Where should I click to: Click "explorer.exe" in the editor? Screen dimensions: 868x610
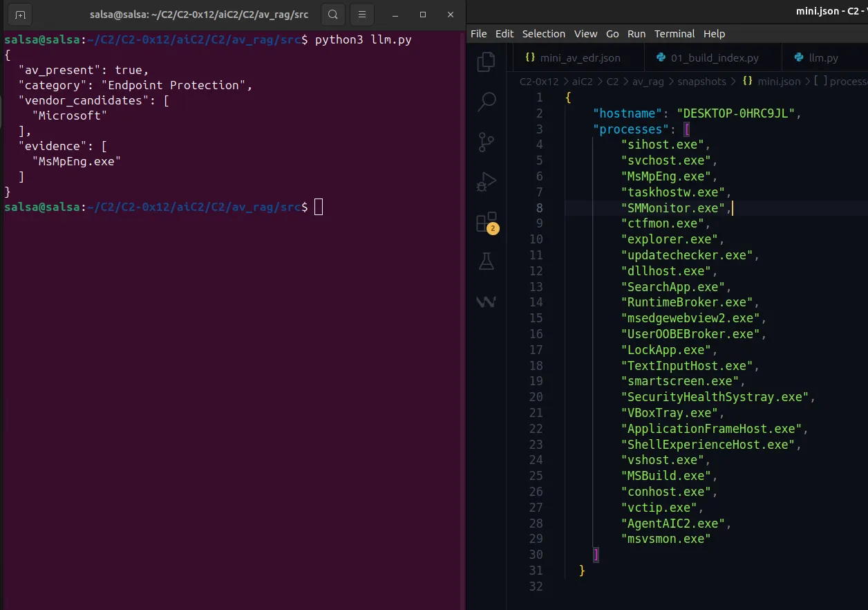(x=669, y=239)
